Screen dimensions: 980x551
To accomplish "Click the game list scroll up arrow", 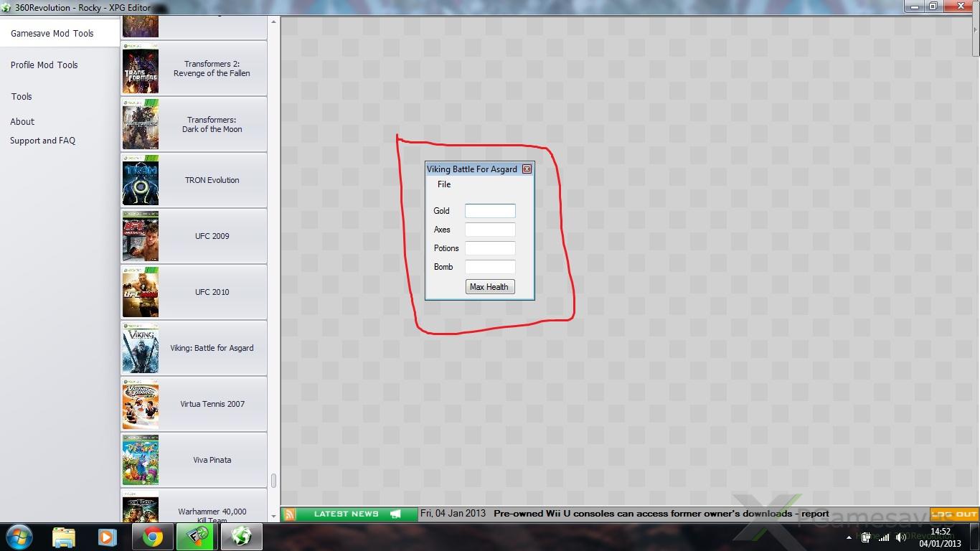I will coord(273,22).
